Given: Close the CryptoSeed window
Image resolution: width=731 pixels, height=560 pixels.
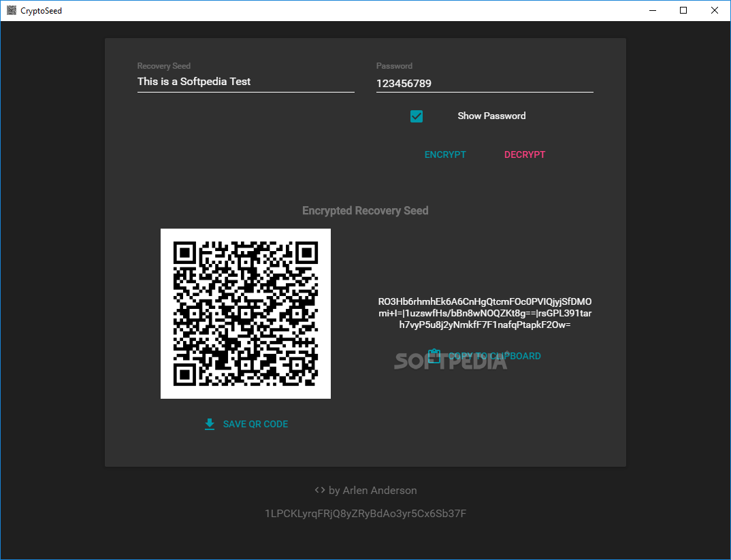Looking at the screenshot, I should coord(714,10).
